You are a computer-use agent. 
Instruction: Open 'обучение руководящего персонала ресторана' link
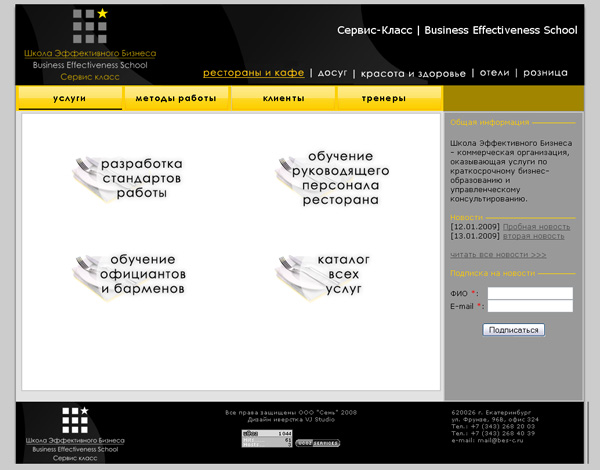[341, 178]
